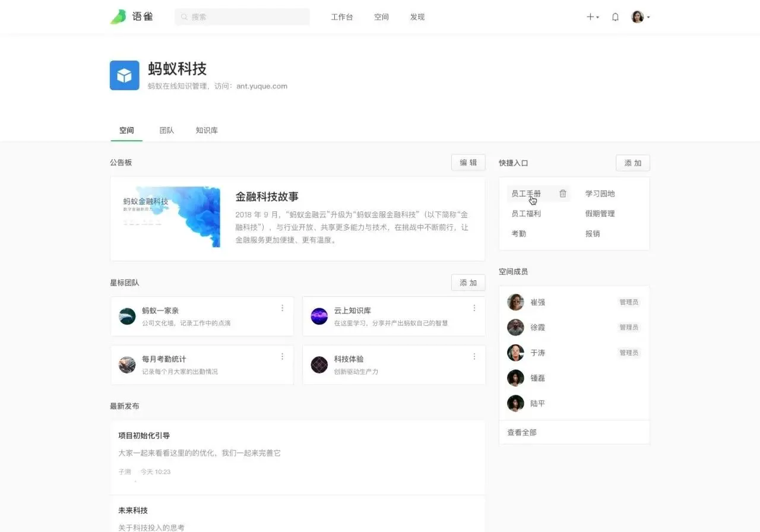
Task: Click member name 锺磊
Action: 538,378
